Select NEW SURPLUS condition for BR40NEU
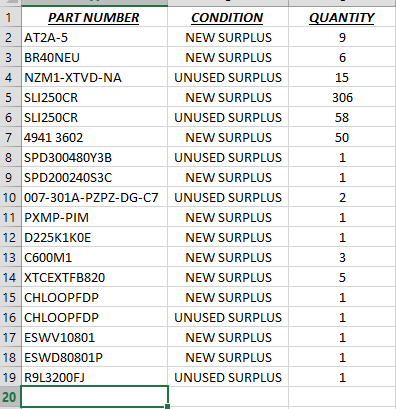Viewport: 396px width, 409px height. coord(228,57)
